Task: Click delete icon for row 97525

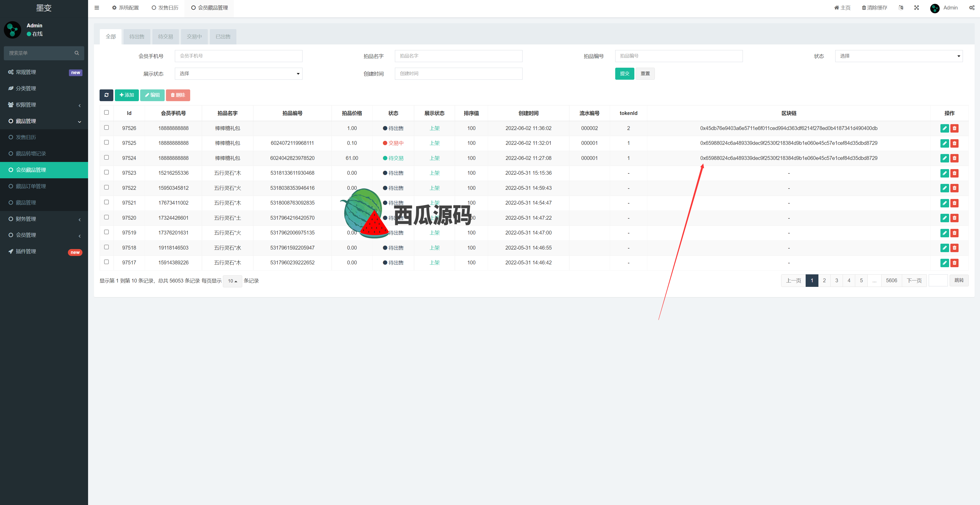Action: point(954,143)
